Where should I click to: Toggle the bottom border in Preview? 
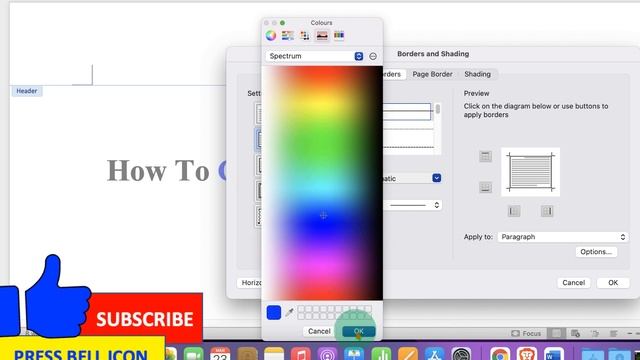485,187
